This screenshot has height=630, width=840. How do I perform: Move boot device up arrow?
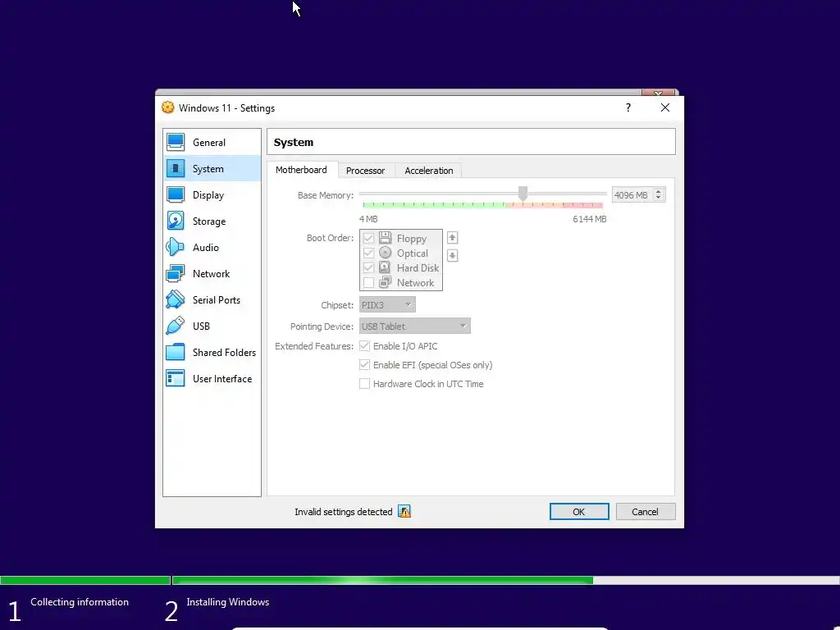point(452,237)
